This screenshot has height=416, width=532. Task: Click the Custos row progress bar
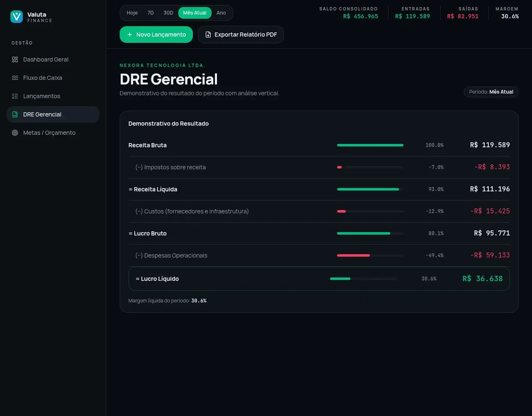click(x=370, y=211)
